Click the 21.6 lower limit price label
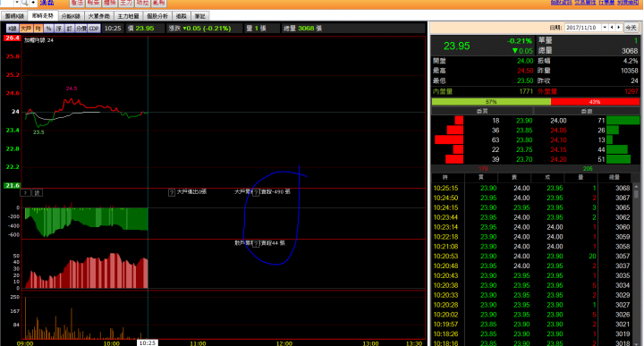Viewport: 644px width, 346px height. point(12,186)
